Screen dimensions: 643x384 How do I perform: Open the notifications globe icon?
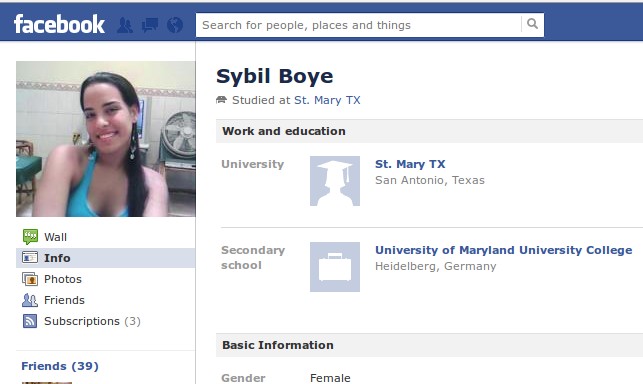(x=175, y=25)
